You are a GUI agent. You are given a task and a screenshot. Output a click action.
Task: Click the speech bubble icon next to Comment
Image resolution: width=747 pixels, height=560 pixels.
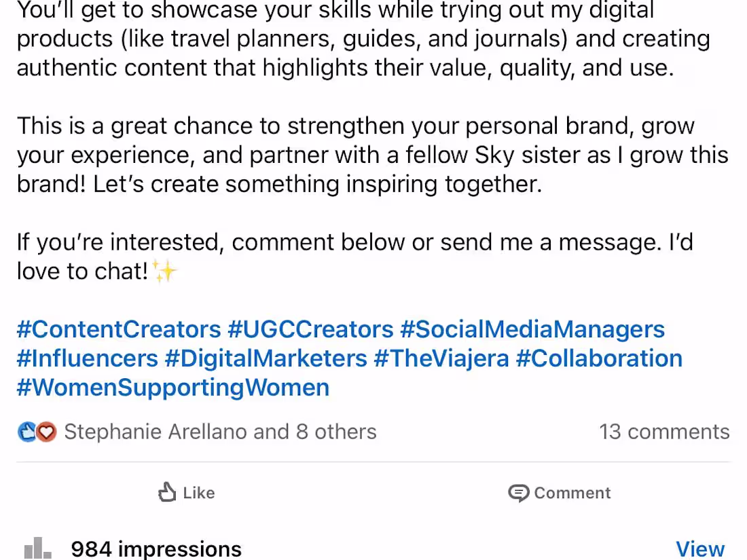coord(518,493)
